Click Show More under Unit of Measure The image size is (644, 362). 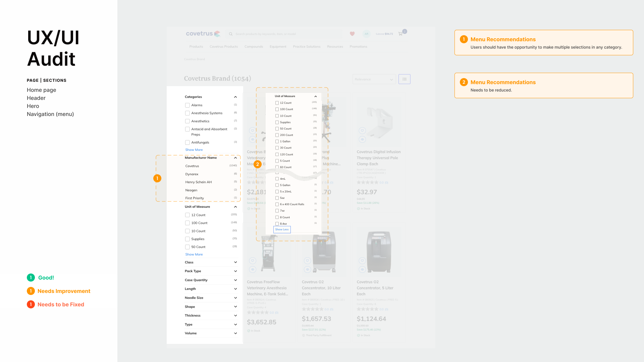pos(194,254)
